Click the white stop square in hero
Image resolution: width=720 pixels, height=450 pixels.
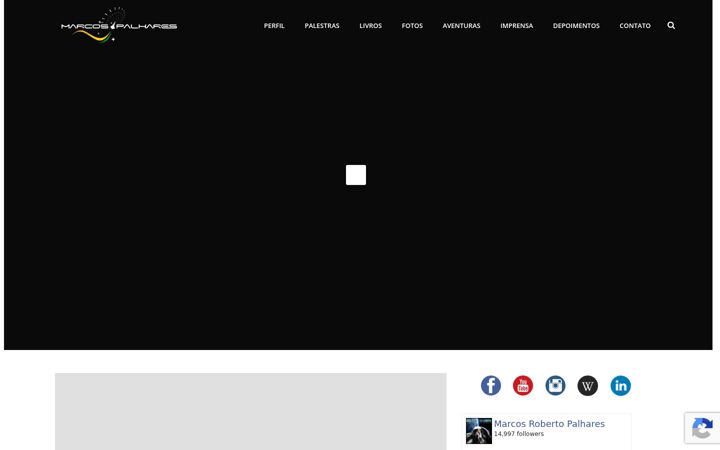click(356, 175)
